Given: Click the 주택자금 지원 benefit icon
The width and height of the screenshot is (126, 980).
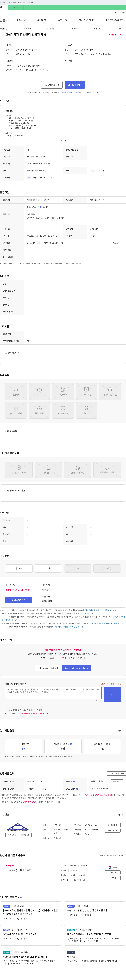Looking at the screenshot, I should pyautogui.click(x=16, y=408).
